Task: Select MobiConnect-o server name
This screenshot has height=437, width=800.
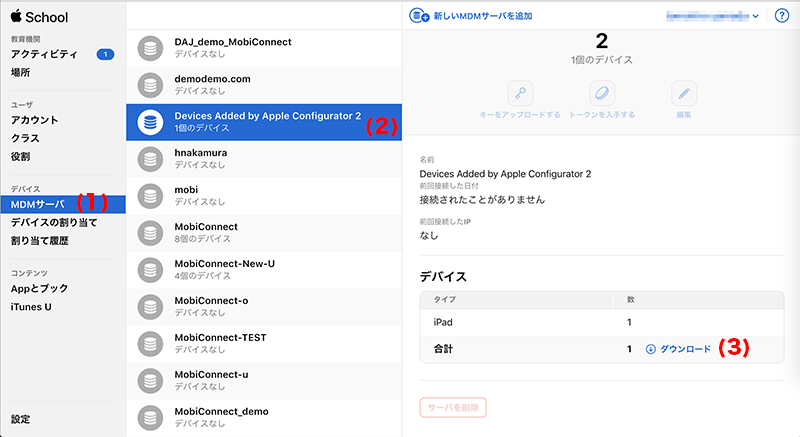Action: pyautogui.click(x=211, y=301)
